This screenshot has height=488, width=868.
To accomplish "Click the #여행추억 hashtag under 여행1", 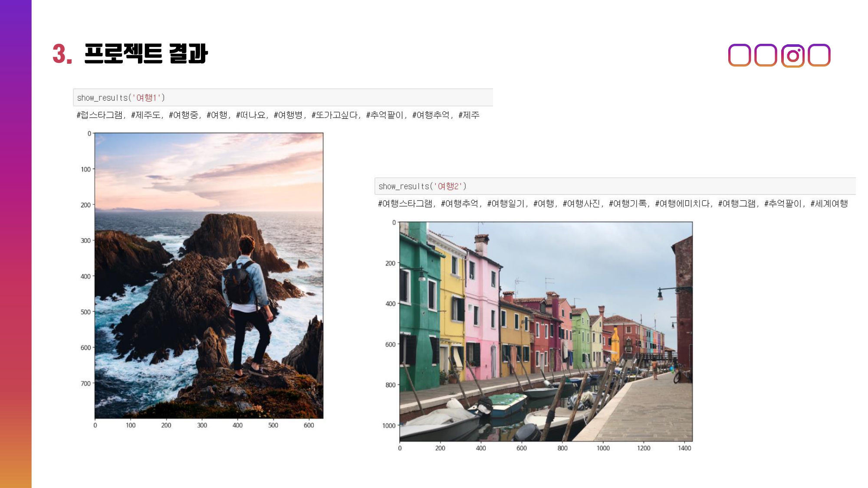I will point(431,115).
